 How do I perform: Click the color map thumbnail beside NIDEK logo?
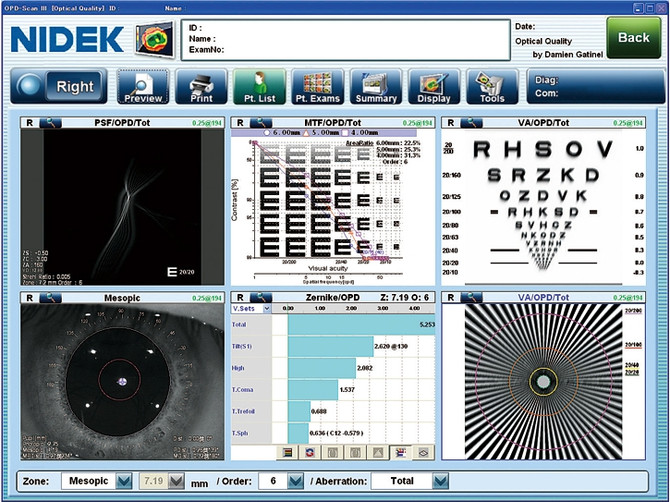click(154, 38)
